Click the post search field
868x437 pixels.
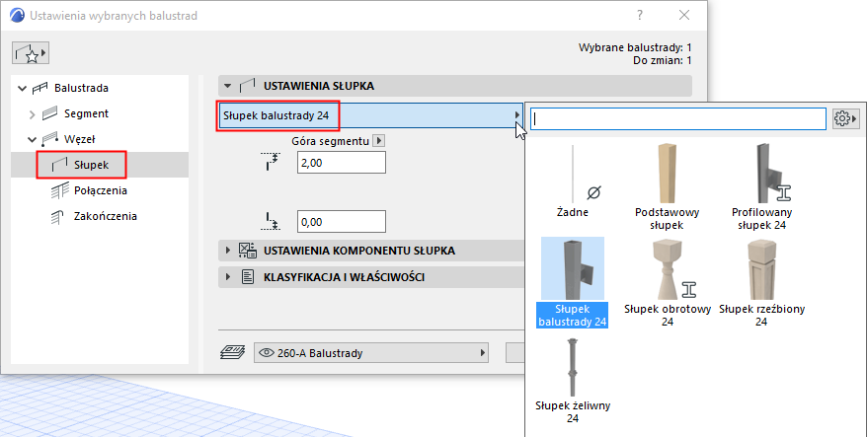(678, 119)
